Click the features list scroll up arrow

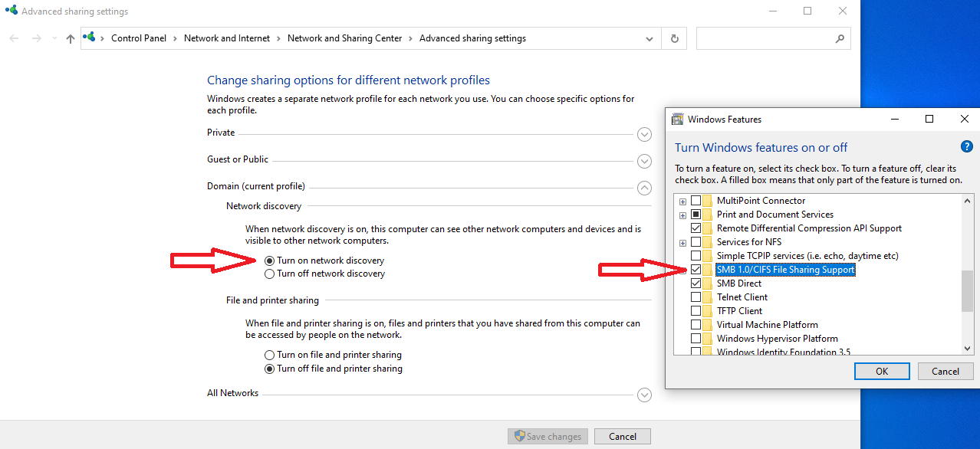click(x=967, y=201)
